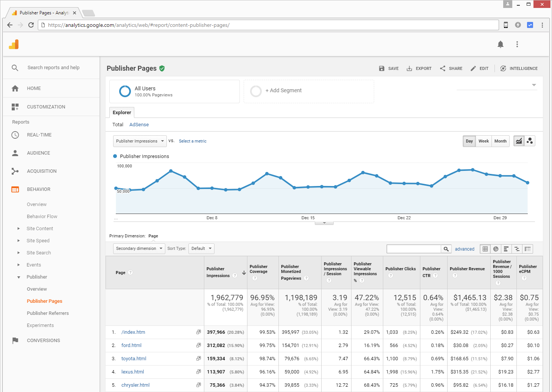Viewport: 552px width, 392px height.
Task: Click the green verified shield badge
Action: coord(162,68)
